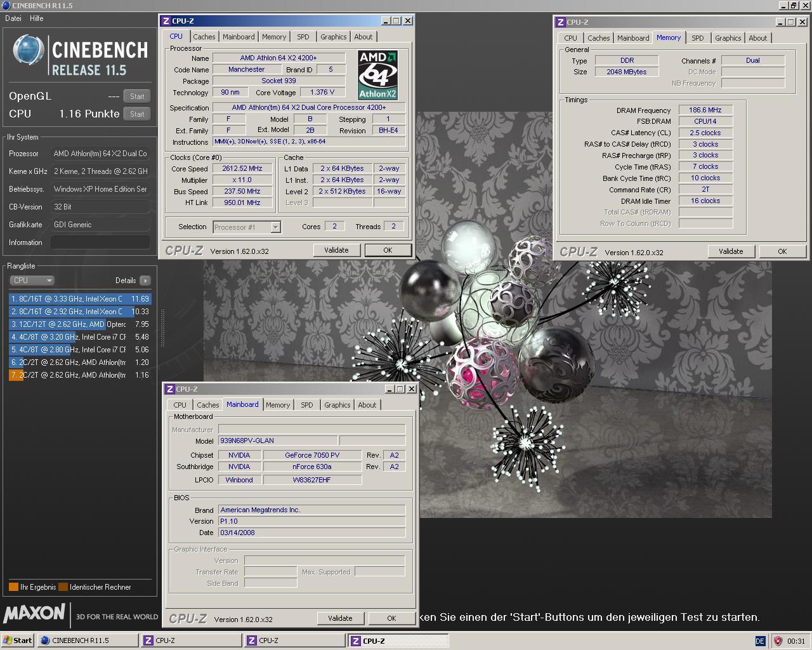Select ranking entry 8C/16T @ 3.33 GHz
The image size is (812, 650).
[80, 299]
